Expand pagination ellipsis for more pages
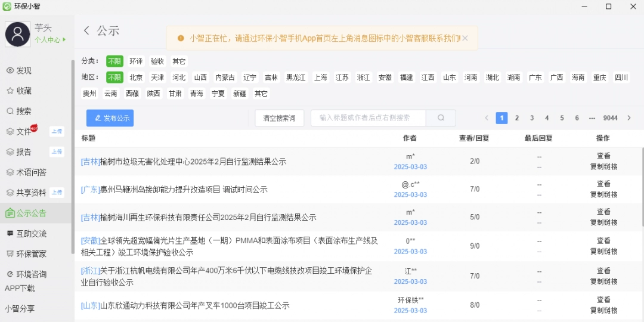The height and width of the screenshot is (322, 644). coord(592,118)
